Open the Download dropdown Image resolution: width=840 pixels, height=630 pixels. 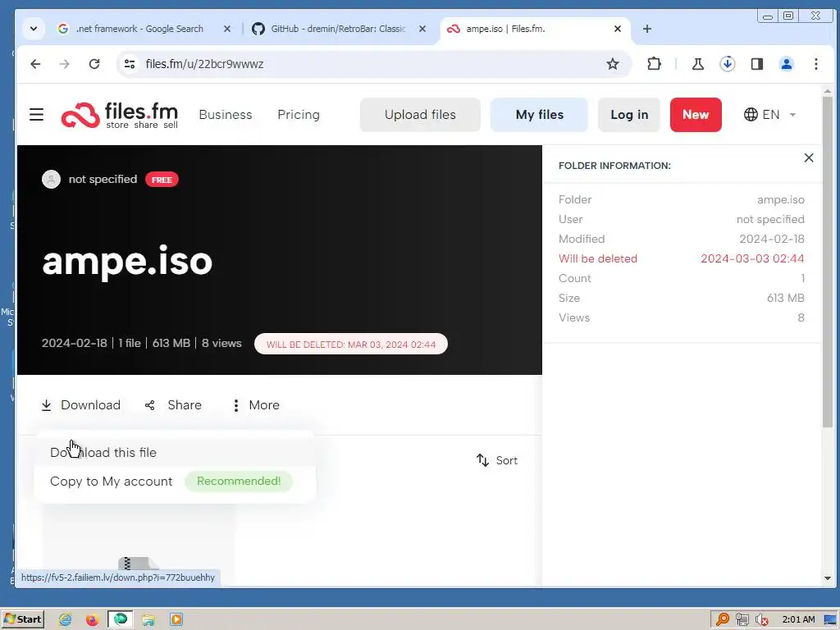(81, 405)
